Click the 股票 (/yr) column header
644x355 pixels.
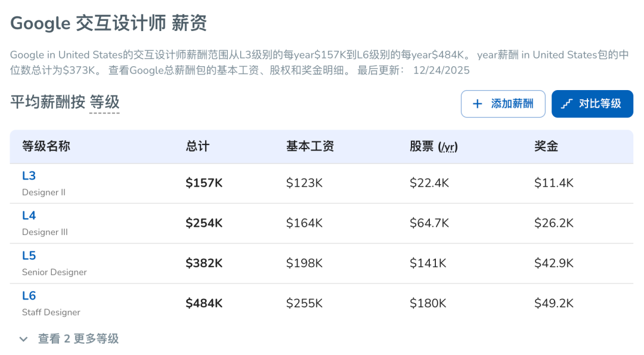point(432,146)
